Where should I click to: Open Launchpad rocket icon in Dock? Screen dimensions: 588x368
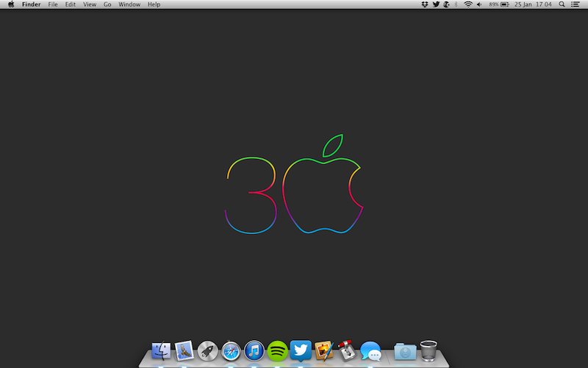click(207, 351)
